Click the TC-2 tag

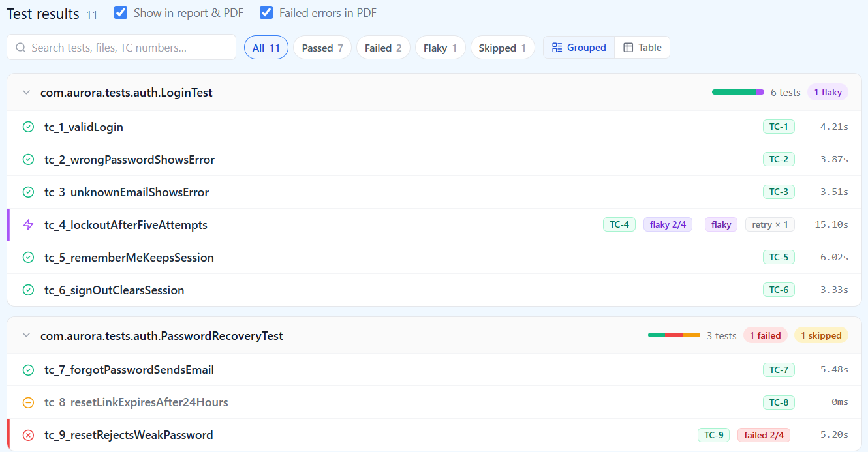point(779,160)
